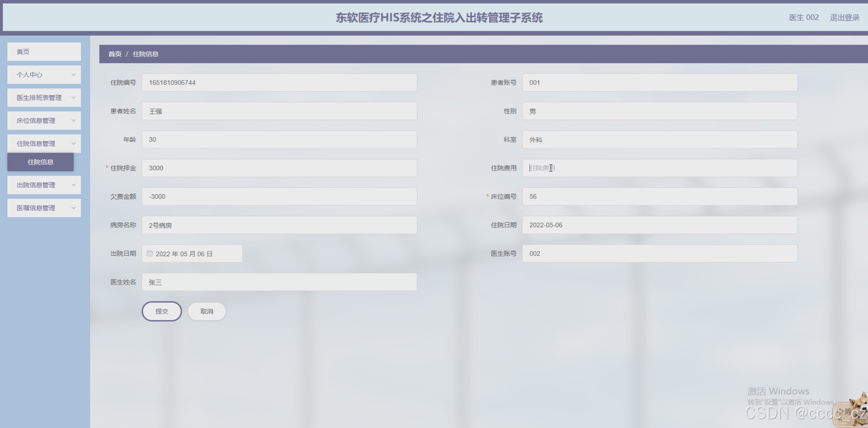The height and width of the screenshot is (428, 868).
Task: Click the 床位编号 input field
Action: [x=659, y=197]
